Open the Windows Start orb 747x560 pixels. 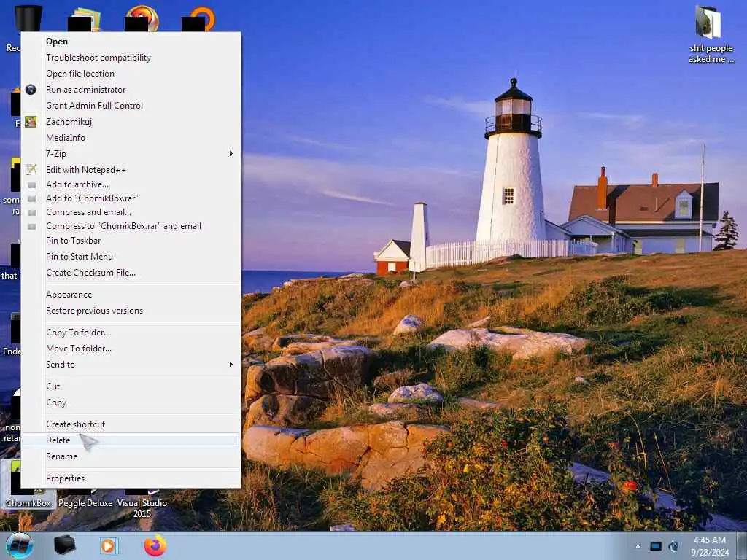point(20,545)
